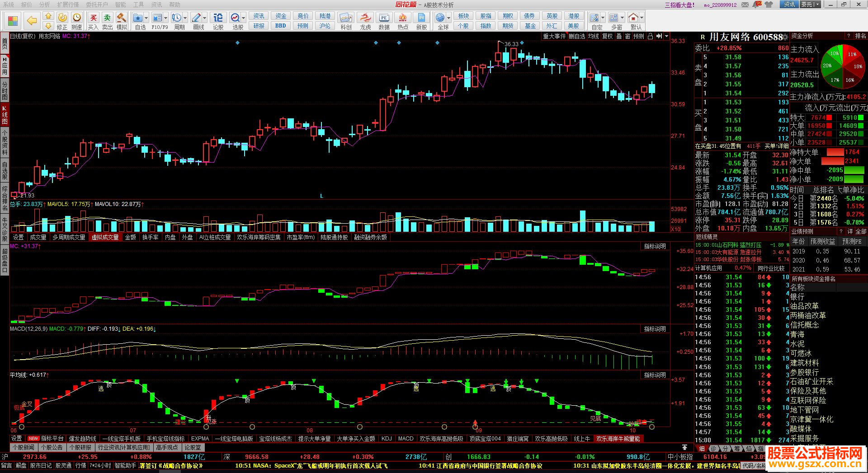This screenshot has width=868, height=473.
Task: Click the 资金 toolbar button
Action: 281,16
